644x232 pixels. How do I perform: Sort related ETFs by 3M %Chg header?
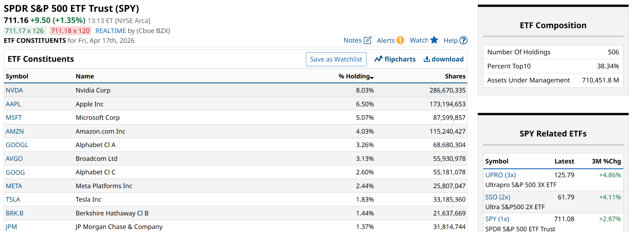[x=606, y=161]
